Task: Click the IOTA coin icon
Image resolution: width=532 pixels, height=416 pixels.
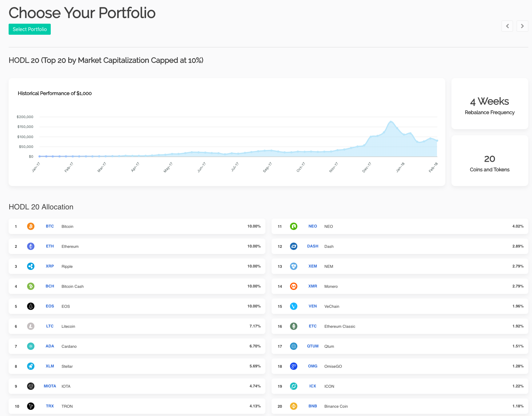Action: [31, 386]
